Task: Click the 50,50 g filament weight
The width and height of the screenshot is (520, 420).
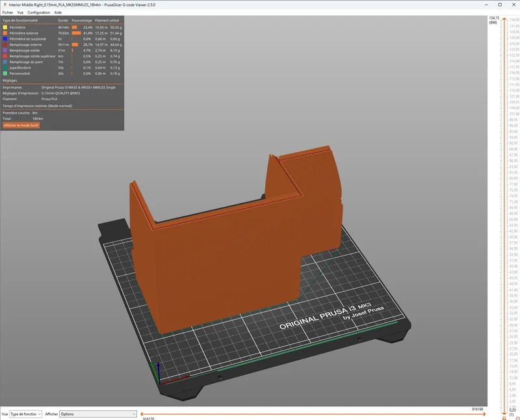Action: pos(116,27)
